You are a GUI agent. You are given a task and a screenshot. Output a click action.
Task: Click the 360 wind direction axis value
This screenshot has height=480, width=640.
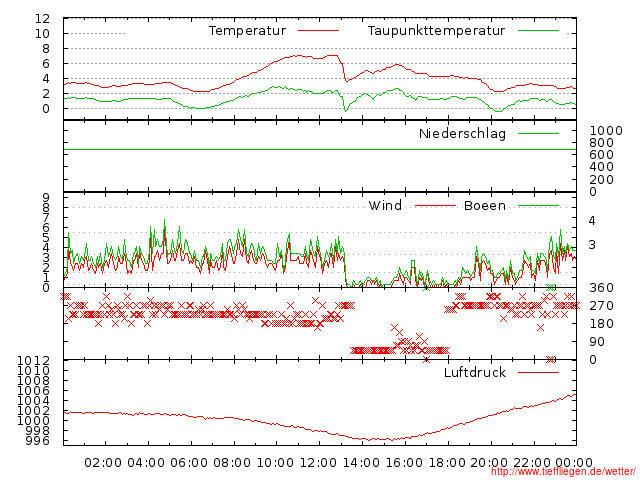click(601, 288)
